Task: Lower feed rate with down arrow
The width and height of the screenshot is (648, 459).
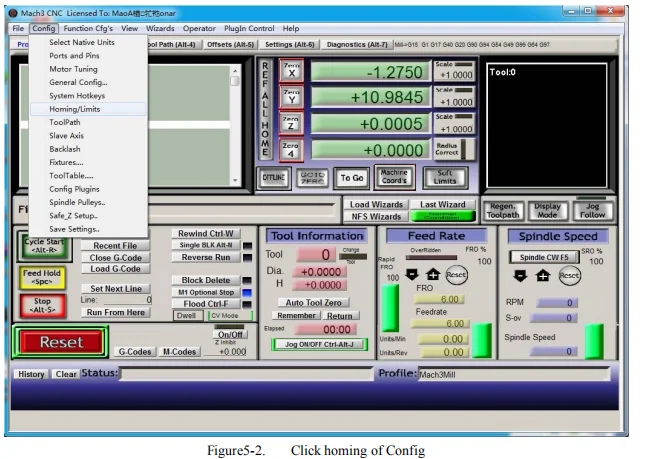Action: (412, 274)
